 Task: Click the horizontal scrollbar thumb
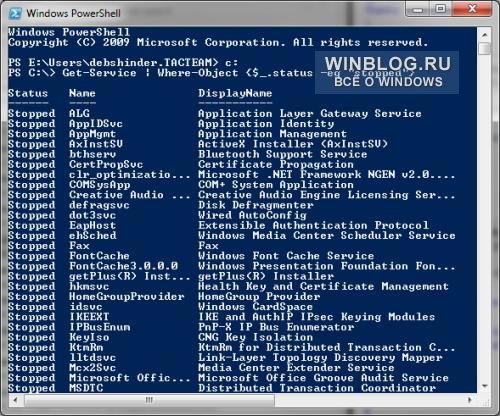pos(149,399)
